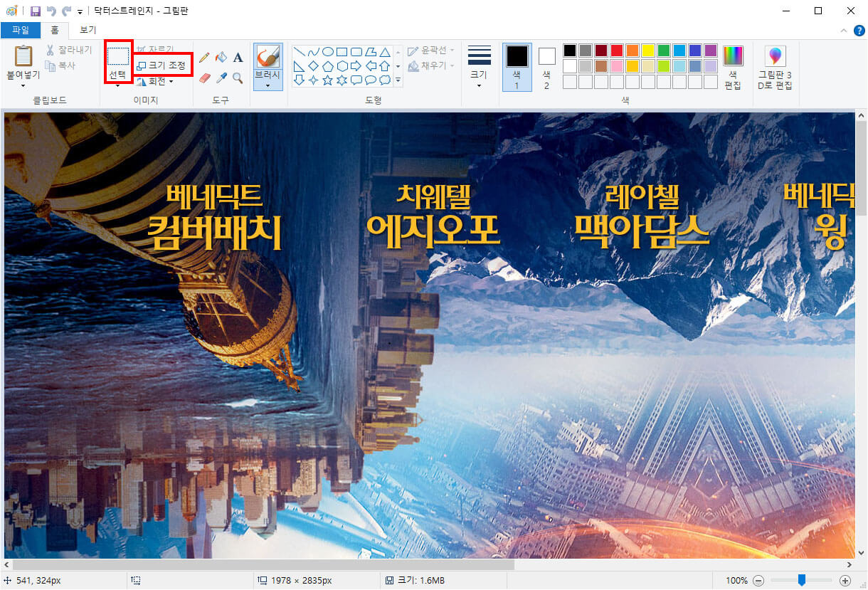Choose the Six-point star shape
The image size is (868, 590).
[342, 80]
